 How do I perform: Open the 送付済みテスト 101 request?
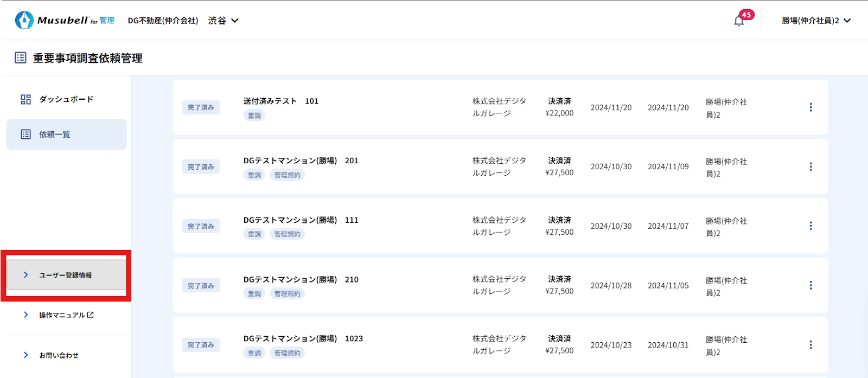coord(280,101)
